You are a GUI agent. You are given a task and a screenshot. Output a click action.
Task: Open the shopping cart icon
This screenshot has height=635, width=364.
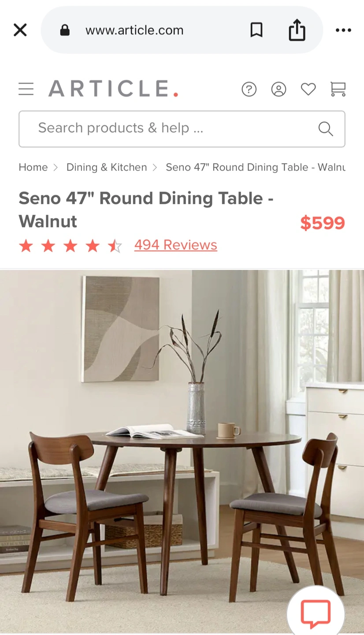(x=338, y=89)
